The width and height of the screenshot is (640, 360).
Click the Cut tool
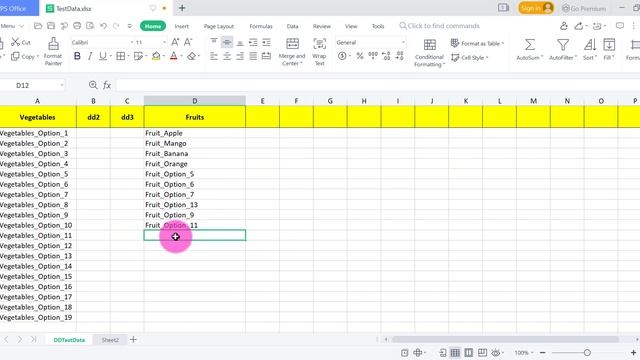(20, 42)
